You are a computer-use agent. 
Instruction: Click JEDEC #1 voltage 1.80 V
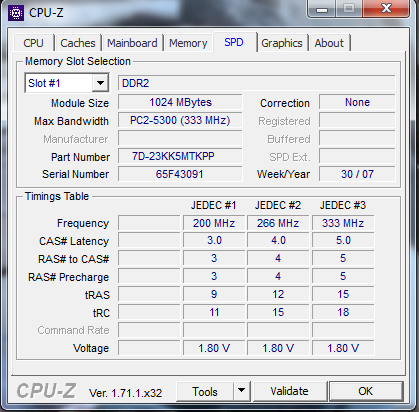pos(214,348)
